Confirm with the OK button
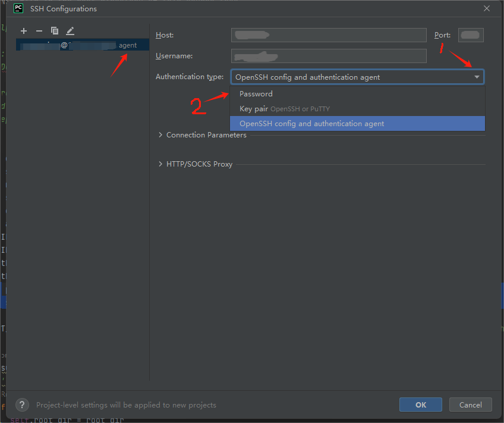Screen dimensions: 504x423 [x=420, y=405]
